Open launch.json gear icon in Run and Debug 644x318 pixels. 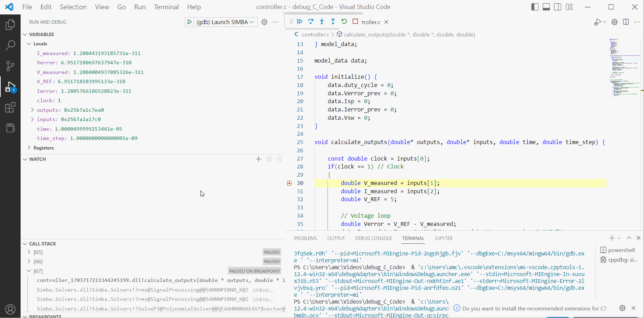point(264,22)
